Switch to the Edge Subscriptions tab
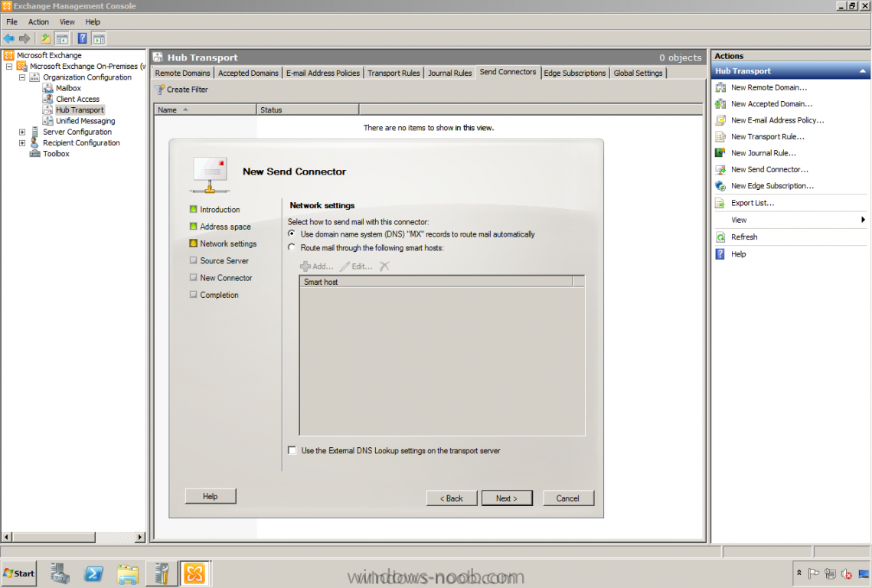Screen dimensions: 872x588 (574, 73)
